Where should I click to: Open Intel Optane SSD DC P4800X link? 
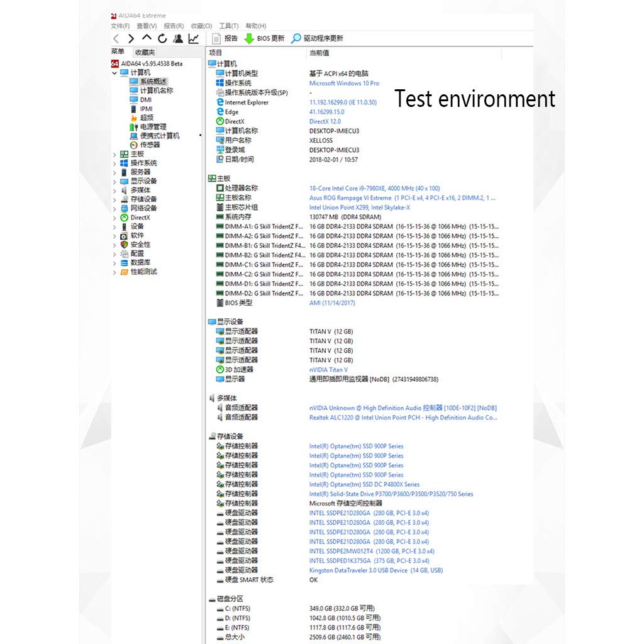pos(364,485)
